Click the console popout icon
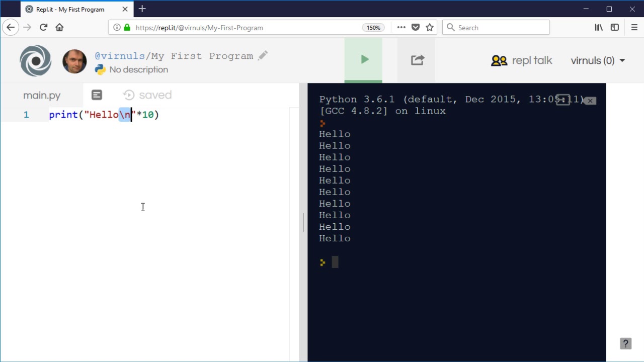This screenshot has width=644, height=362. click(x=563, y=100)
